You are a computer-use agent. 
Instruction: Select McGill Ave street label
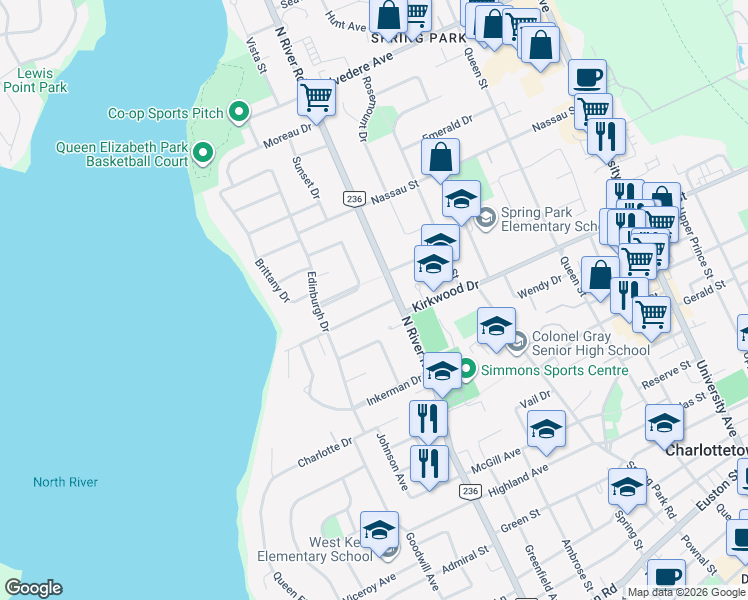(496, 461)
